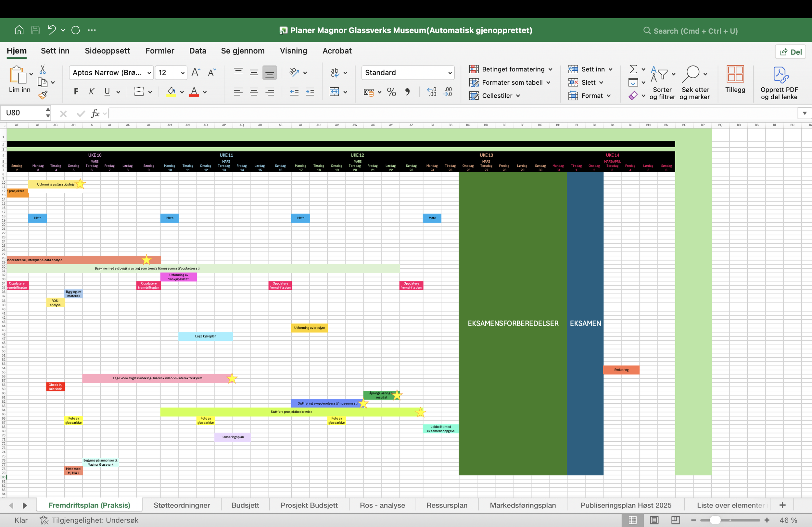This screenshot has height=527, width=812.
Task: Toggle italic K formatting button
Action: pyautogui.click(x=92, y=92)
